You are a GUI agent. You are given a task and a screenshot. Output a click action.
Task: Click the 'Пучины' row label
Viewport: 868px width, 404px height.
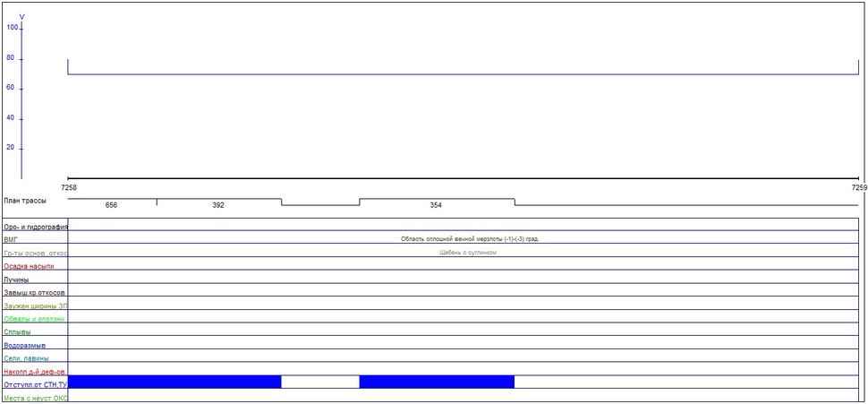[x=15, y=279]
